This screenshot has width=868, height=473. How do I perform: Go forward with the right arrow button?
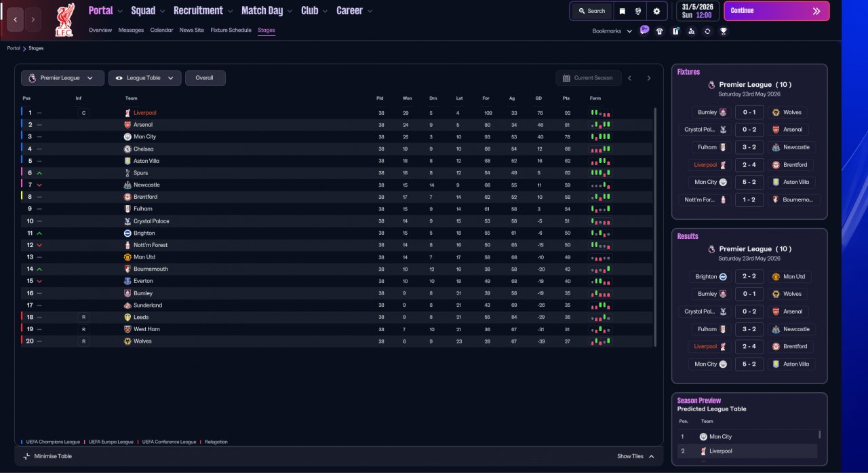(x=33, y=20)
